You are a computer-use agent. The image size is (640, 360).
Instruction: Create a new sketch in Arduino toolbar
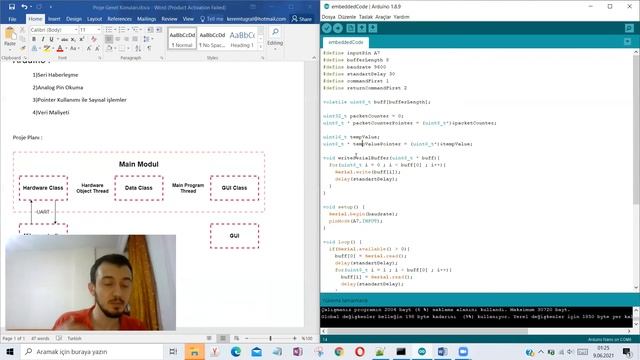tap(351, 28)
